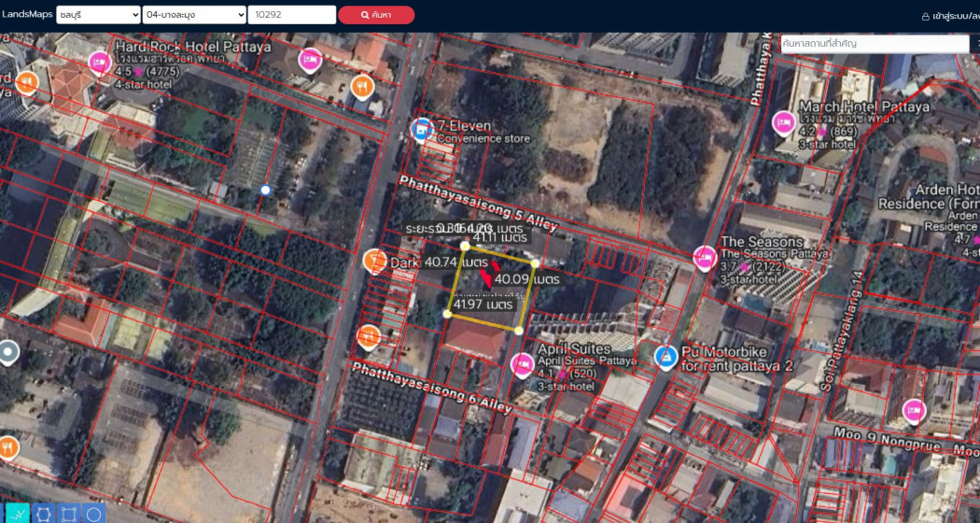
Task: Select the circle drawing tool
Action: (x=93, y=515)
